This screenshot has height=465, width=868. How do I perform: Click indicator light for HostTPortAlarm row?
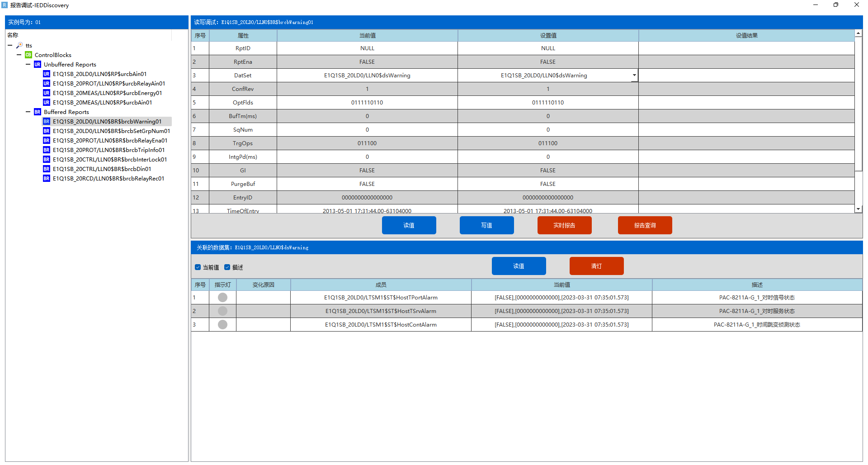tap(222, 297)
